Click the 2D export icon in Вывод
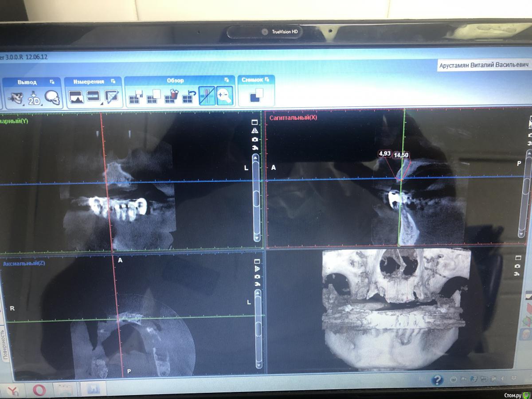 pos(34,98)
